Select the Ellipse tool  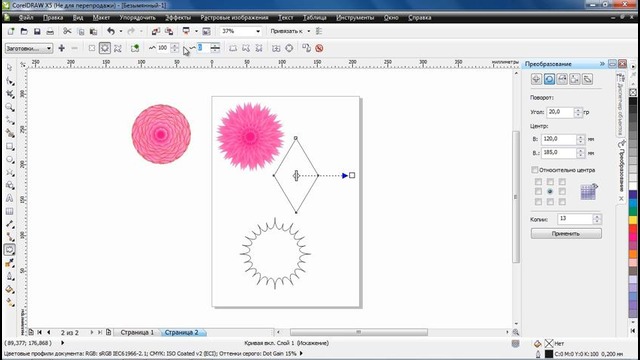(x=10, y=160)
